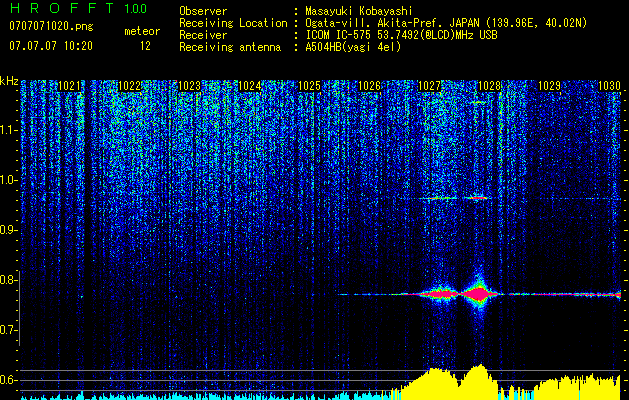Click the Ogata-vill. Akita-Pref. JAPAN location text
629x400 pixels.
click(x=446, y=23)
